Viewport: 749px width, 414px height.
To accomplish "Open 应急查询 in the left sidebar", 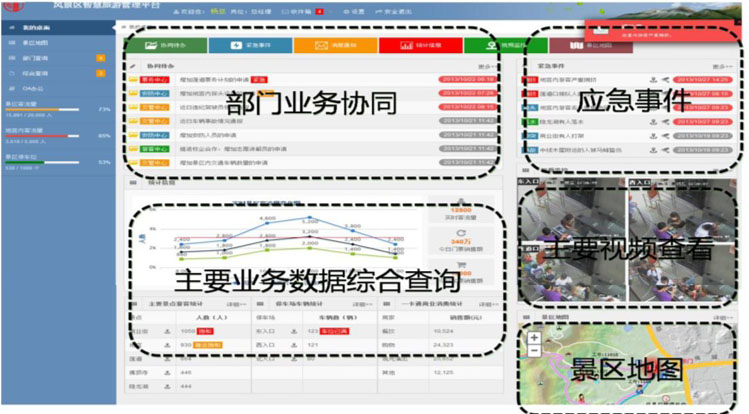I will pos(38,74).
